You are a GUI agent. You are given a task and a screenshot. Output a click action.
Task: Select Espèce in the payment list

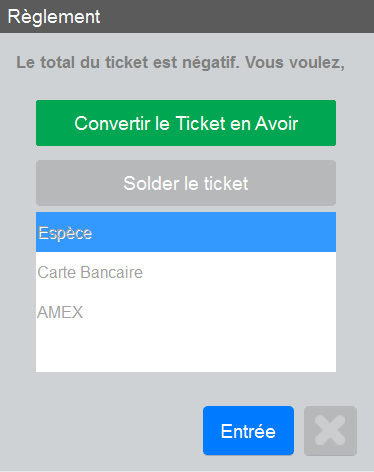coord(186,232)
